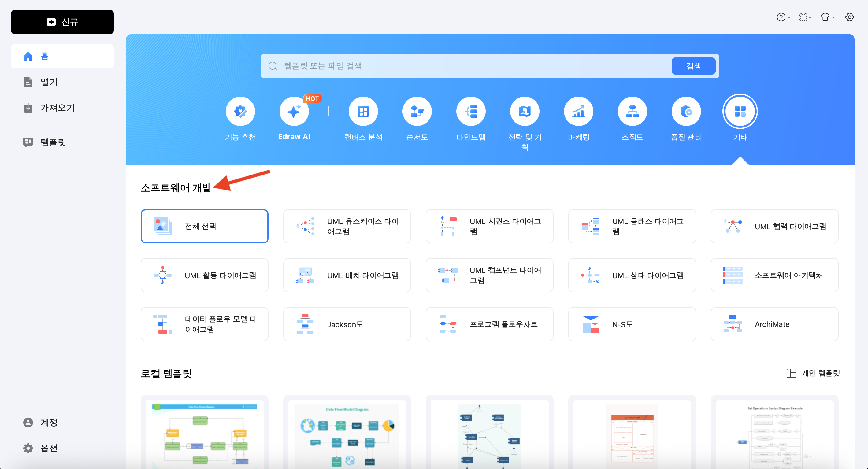Click the blue 검색 button
Screen dimensions: 868x469
693,66
